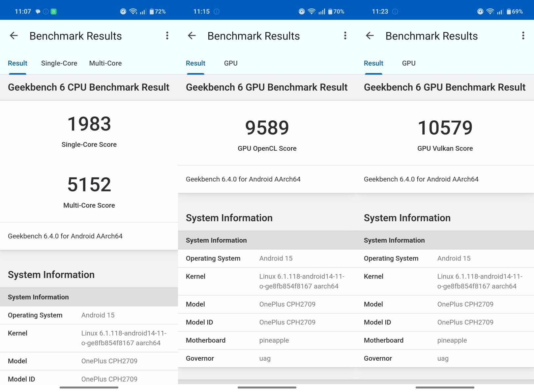Tap info circle icon next to 11:07
Image resolution: width=534 pixels, height=392 pixels.
point(46,12)
